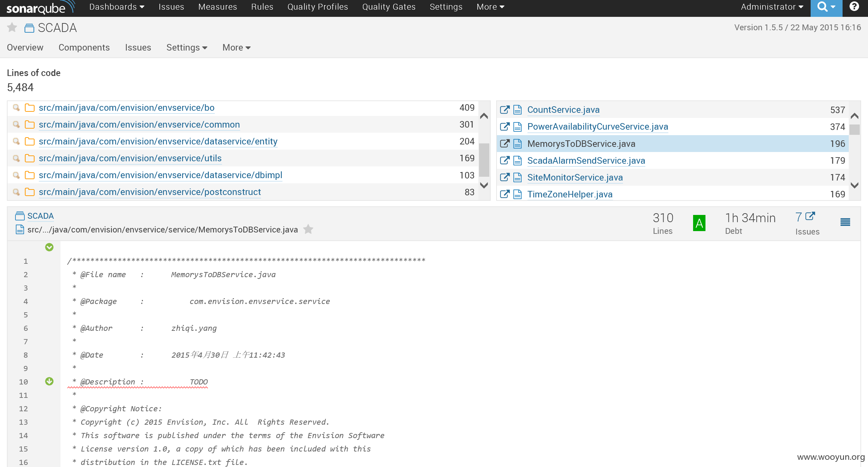Open the Dashboards dropdown menu
Screen dimensions: 868x467
117,7
